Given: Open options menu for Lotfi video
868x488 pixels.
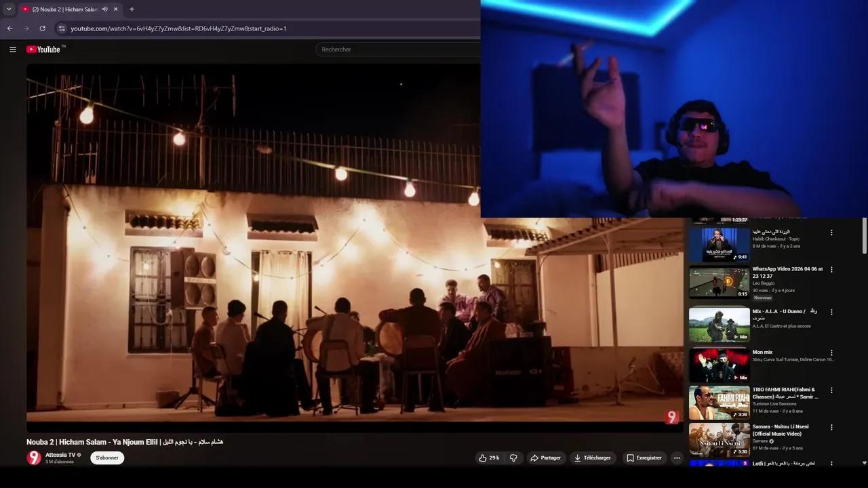Looking at the screenshot, I should click(831, 464).
